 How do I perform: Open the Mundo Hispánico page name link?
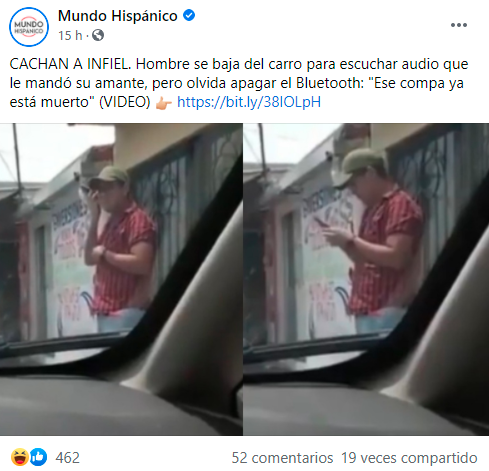pyautogui.click(x=118, y=16)
